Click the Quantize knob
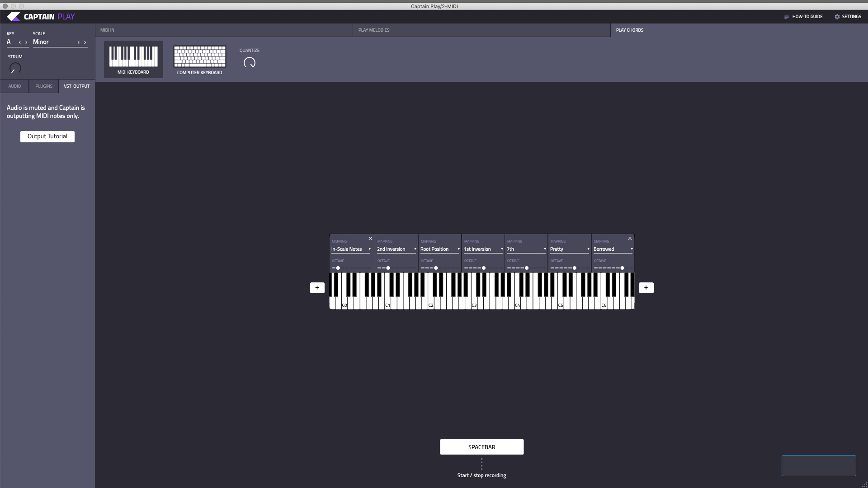 [x=250, y=63]
